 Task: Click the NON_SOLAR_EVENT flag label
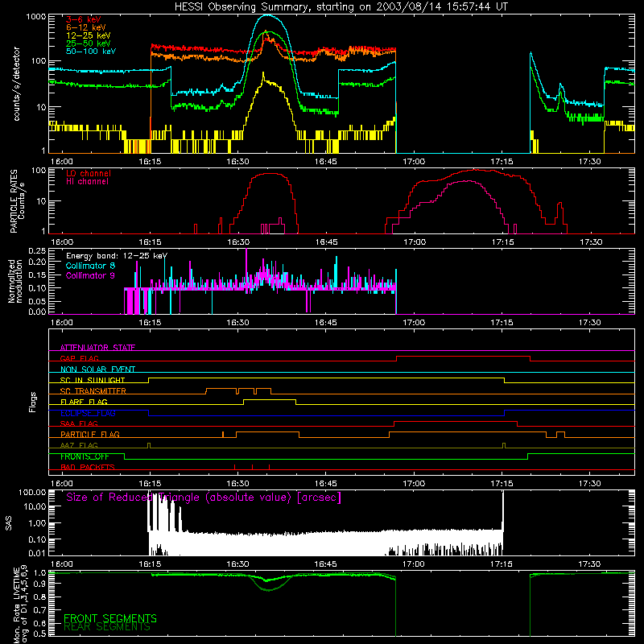click(97, 369)
